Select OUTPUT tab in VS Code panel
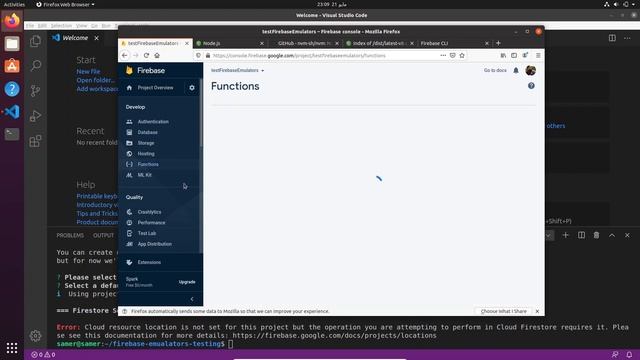Viewport: 640px width, 360px height. click(x=103, y=236)
